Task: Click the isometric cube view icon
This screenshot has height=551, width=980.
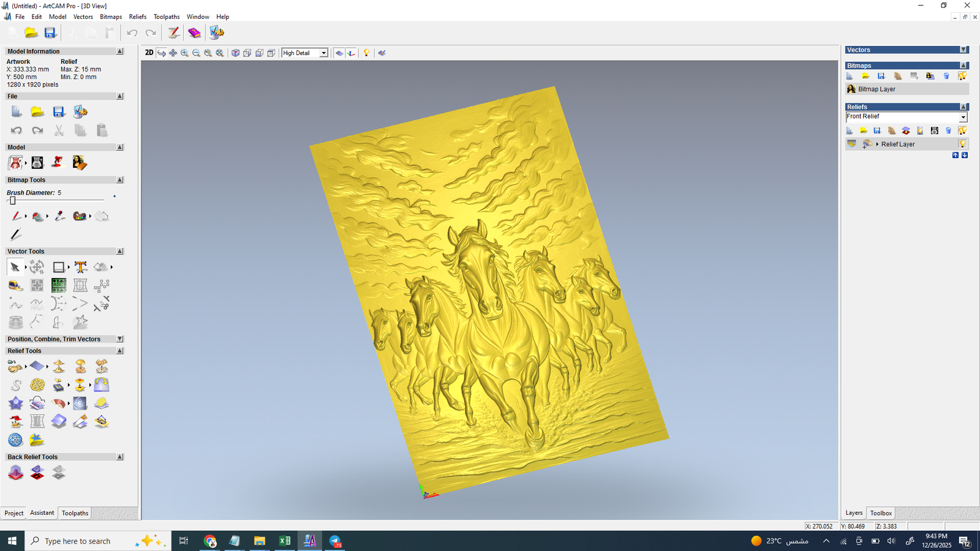Action: click(x=235, y=53)
